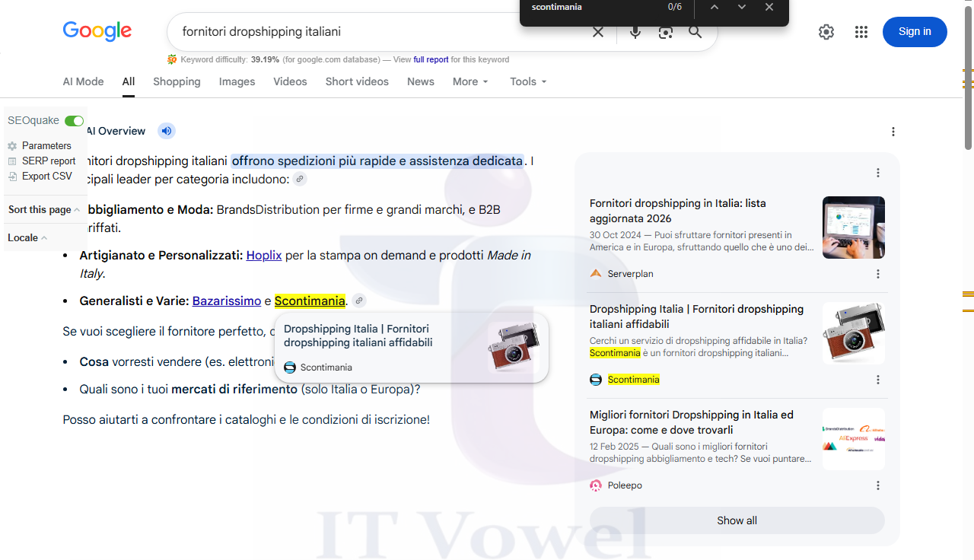Click Show all sources button
This screenshot has height=560, width=974.
pos(737,520)
